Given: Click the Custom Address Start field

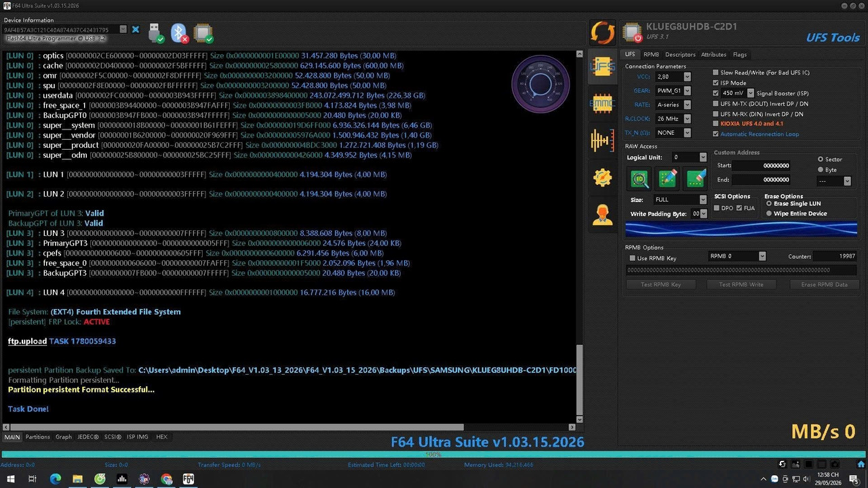Looking at the screenshot, I should pyautogui.click(x=761, y=165).
